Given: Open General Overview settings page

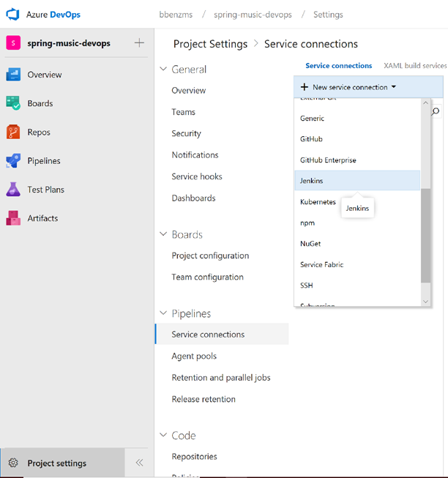Looking at the screenshot, I should coord(189,91).
